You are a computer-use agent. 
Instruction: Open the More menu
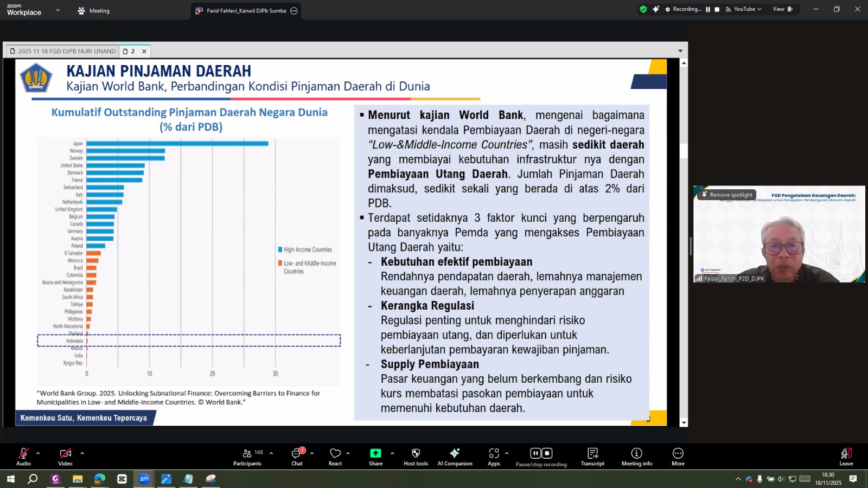pos(678,457)
